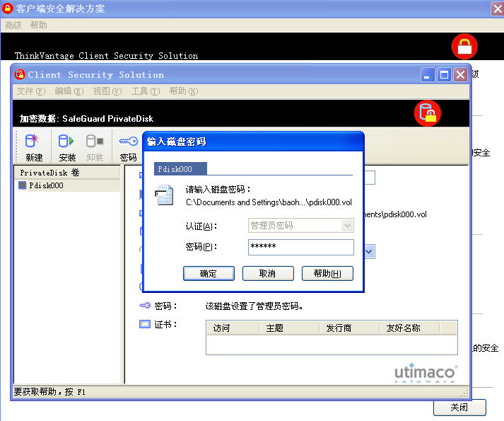Click the 新建 (New) disk toolbar icon
This screenshot has height=421, width=504.
pyautogui.click(x=32, y=141)
